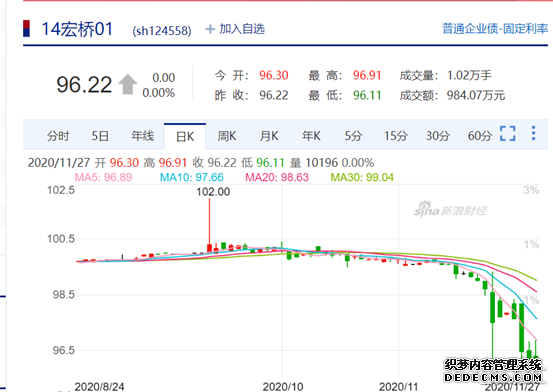Click the gray up-arrow price indicator
Screen dimensions: 553x392
coord(127,84)
